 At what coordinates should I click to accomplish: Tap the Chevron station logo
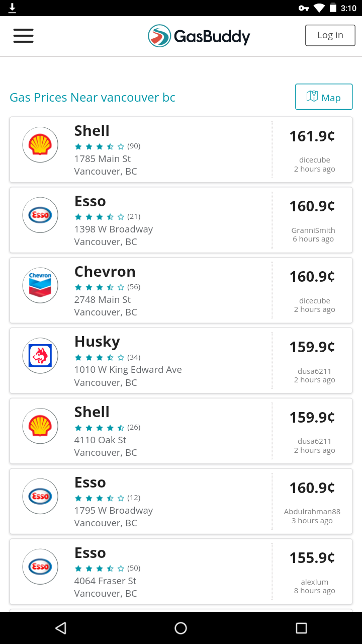[40, 285]
